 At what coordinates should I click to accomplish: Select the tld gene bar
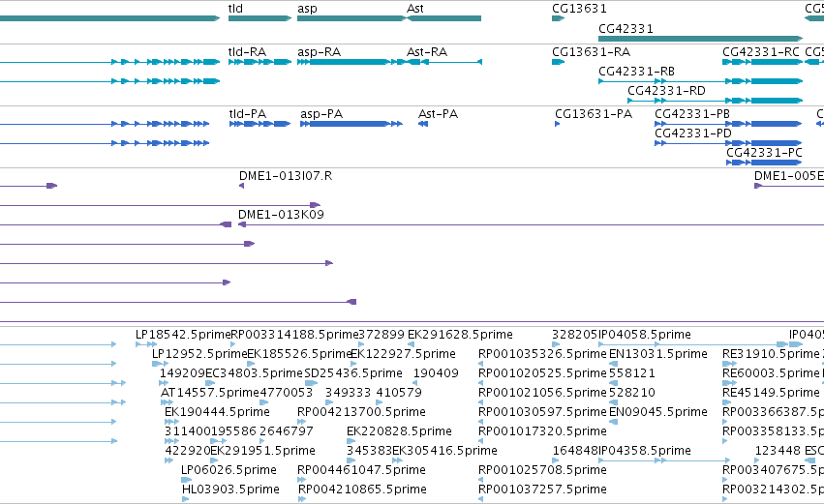point(259,18)
